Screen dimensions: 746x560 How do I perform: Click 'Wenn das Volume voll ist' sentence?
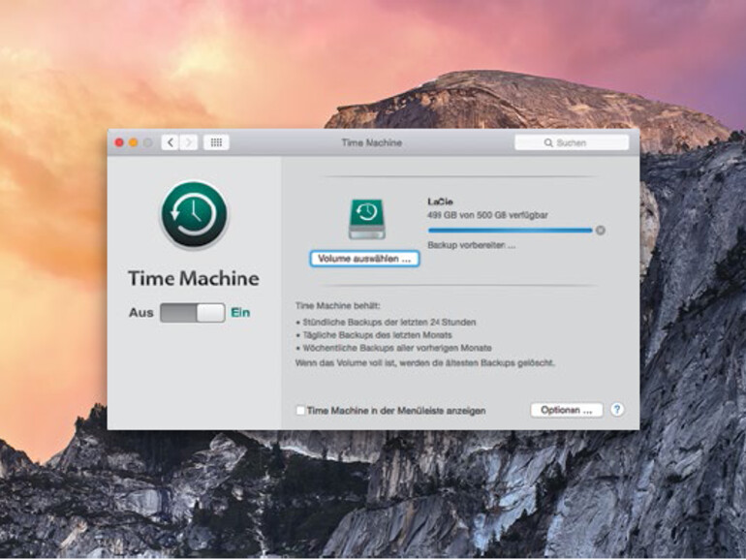tap(425, 363)
